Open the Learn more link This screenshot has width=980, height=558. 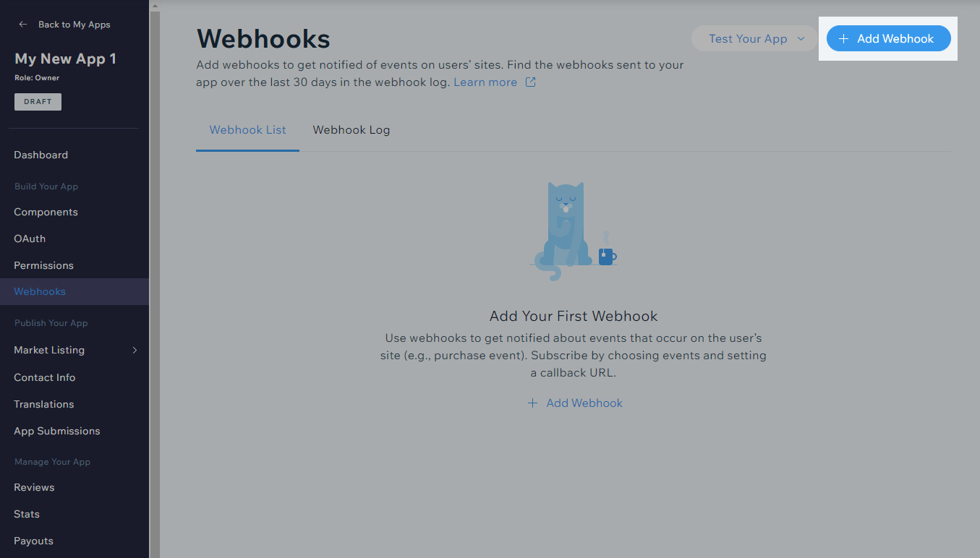pos(485,82)
